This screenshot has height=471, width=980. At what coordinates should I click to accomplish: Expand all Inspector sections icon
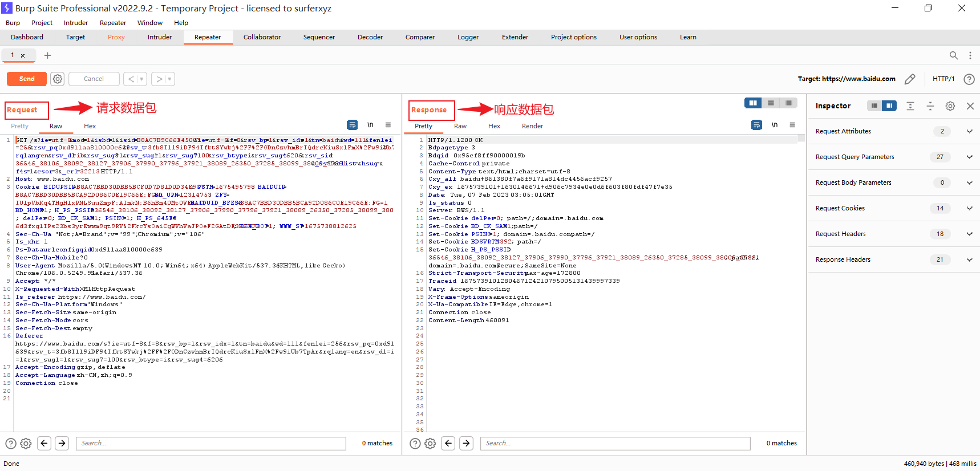[910, 106]
